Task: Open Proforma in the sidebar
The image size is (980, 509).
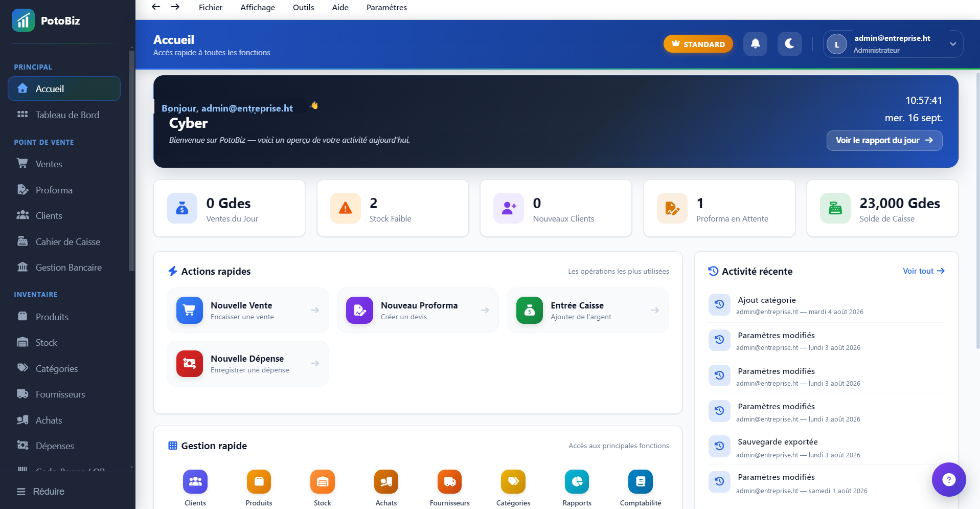Action: 64,190
